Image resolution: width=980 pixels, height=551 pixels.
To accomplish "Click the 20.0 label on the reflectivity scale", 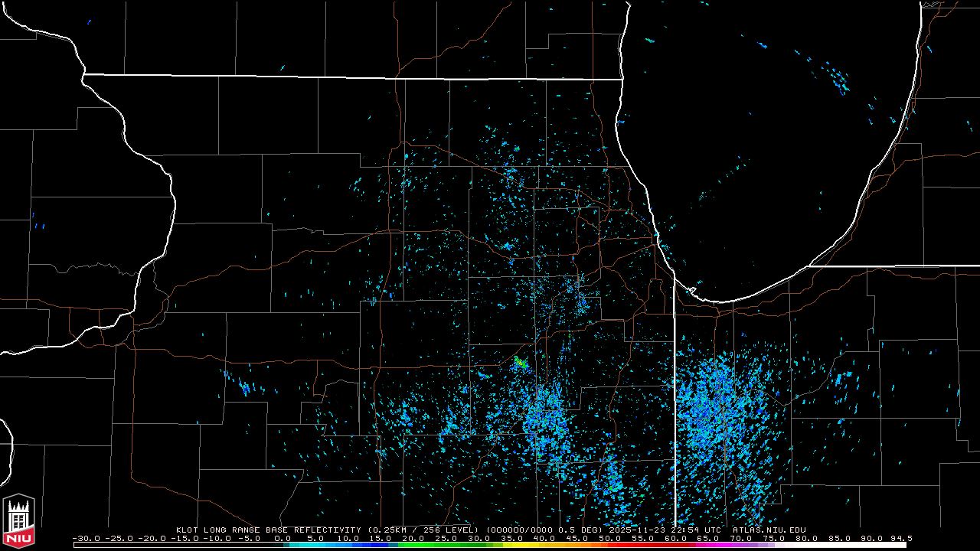I will [413, 538].
